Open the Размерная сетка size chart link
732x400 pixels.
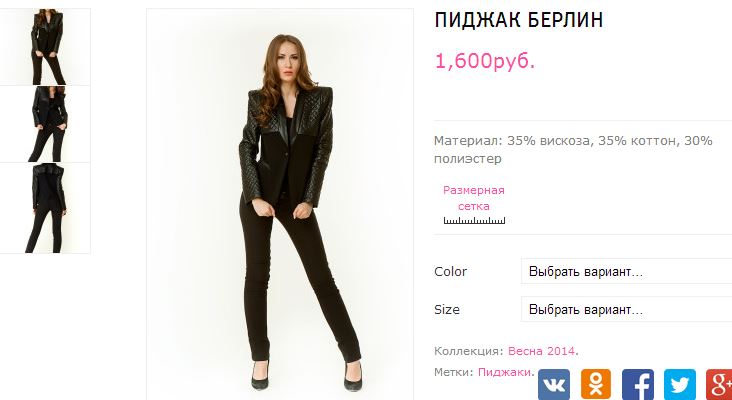pyautogui.click(x=474, y=198)
